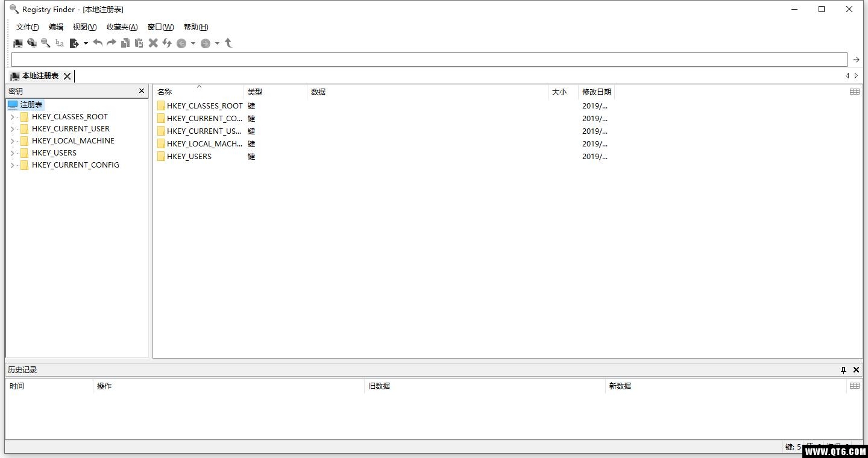Select HKEY_CURRENT_CONFIG tree item

coord(75,165)
